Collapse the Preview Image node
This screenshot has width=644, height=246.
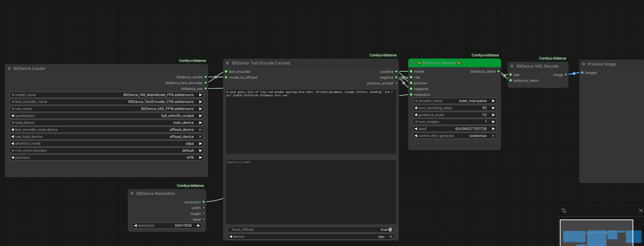tap(584, 64)
